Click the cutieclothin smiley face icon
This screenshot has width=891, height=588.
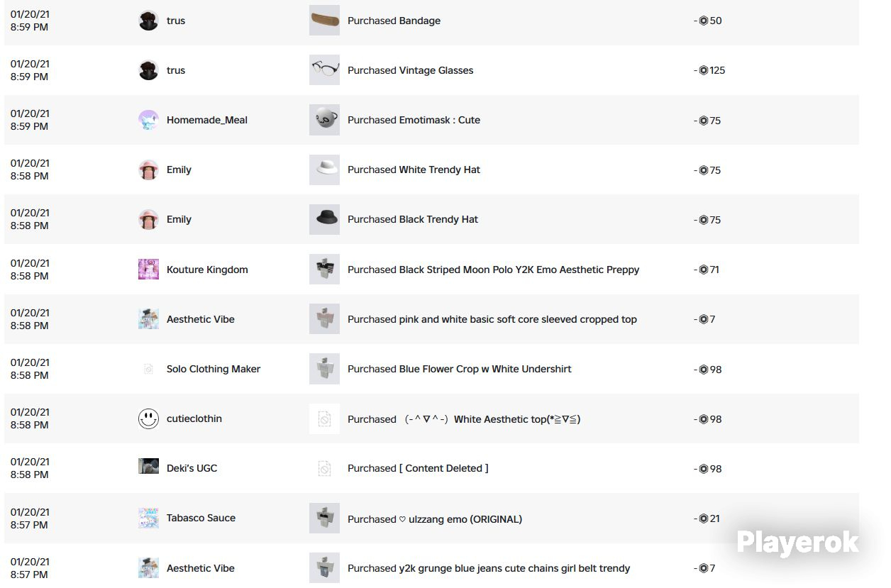(x=148, y=418)
